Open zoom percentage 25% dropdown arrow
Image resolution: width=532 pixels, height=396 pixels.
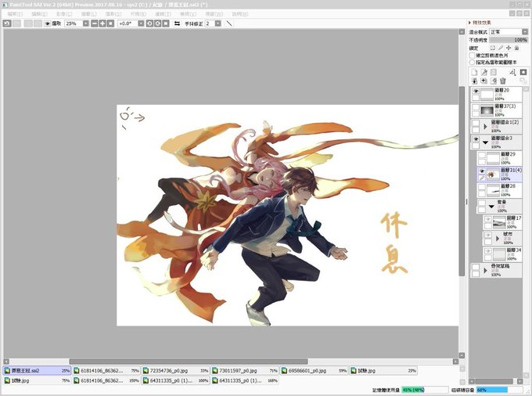click(86, 23)
